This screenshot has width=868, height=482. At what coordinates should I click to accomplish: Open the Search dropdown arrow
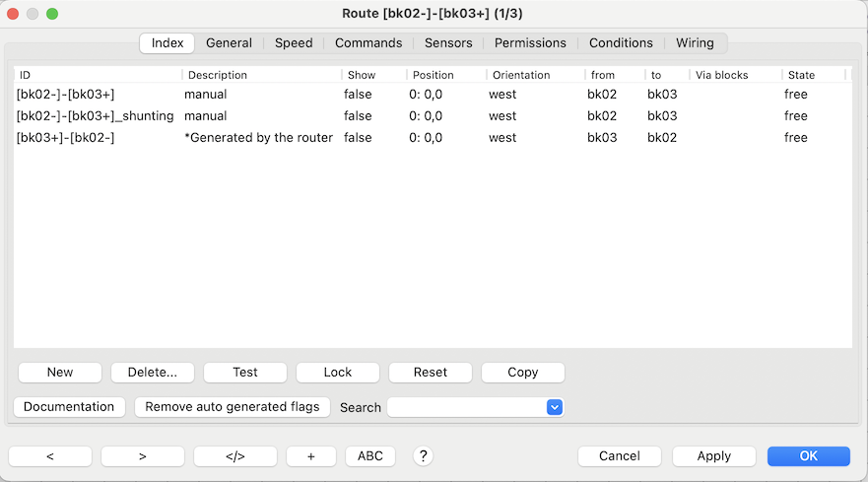(554, 407)
